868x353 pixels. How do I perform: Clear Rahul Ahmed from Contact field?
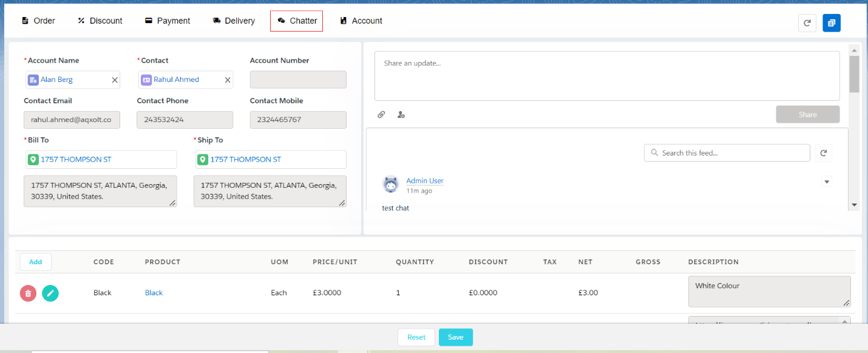[228, 80]
